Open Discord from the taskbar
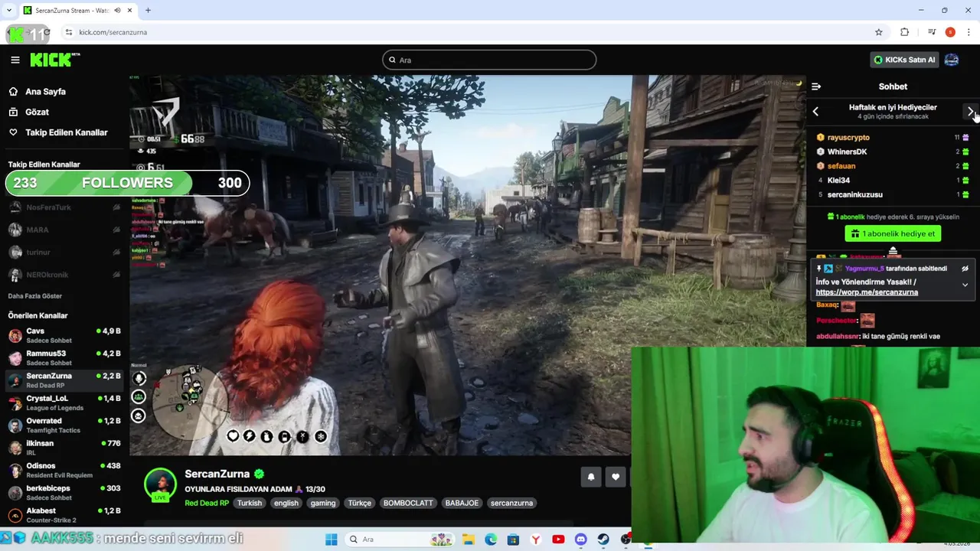The width and height of the screenshot is (980, 551). 581,540
